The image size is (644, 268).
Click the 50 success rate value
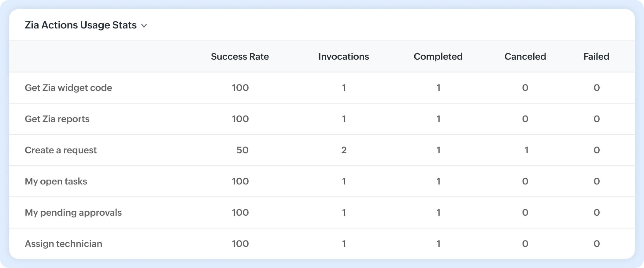(x=242, y=150)
